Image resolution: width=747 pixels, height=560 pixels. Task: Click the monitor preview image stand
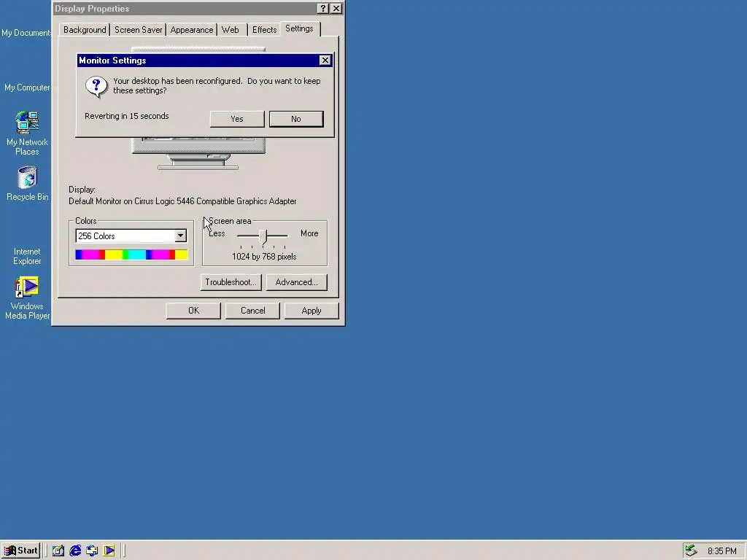pyautogui.click(x=198, y=162)
